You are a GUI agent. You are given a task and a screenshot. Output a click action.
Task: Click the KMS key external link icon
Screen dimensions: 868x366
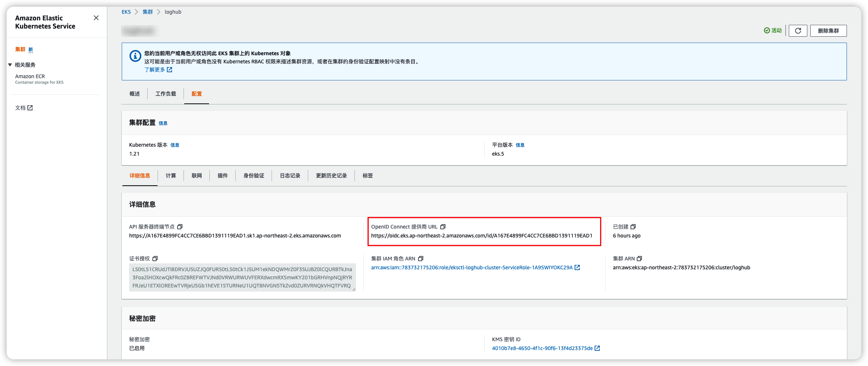[597, 348]
